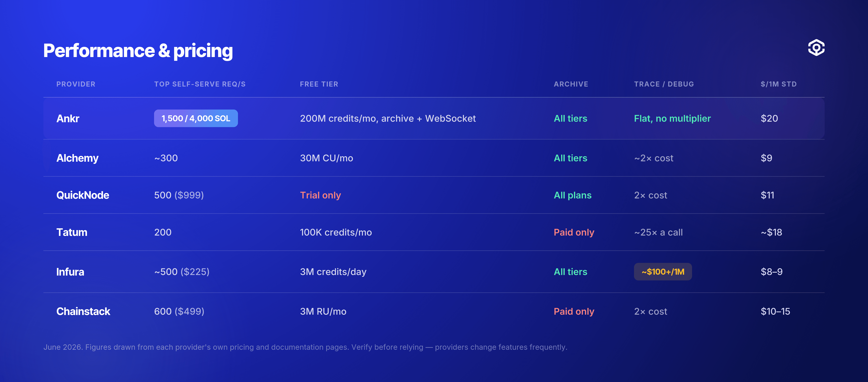Click '2× cost' in the Chainstack row
868x382 pixels.
pos(650,311)
